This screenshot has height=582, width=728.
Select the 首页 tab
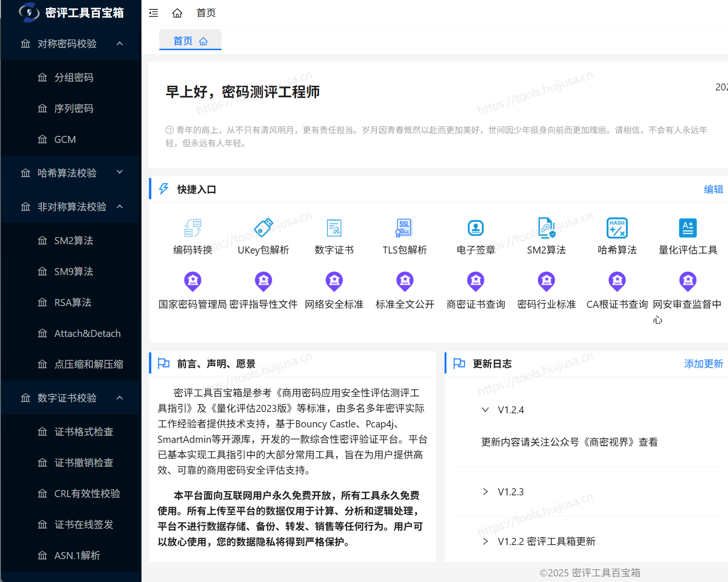190,41
